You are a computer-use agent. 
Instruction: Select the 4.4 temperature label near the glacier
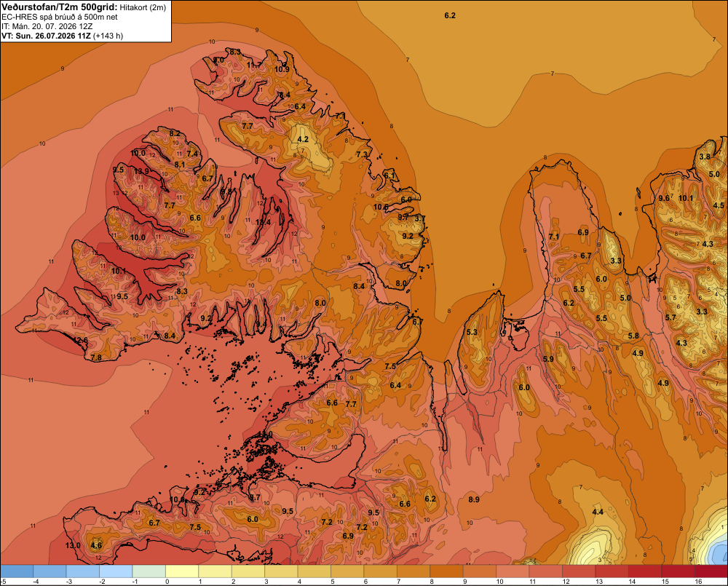click(x=598, y=512)
